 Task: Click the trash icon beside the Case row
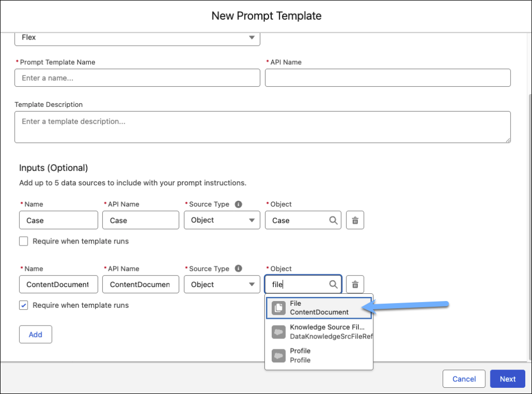coord(355,220)
